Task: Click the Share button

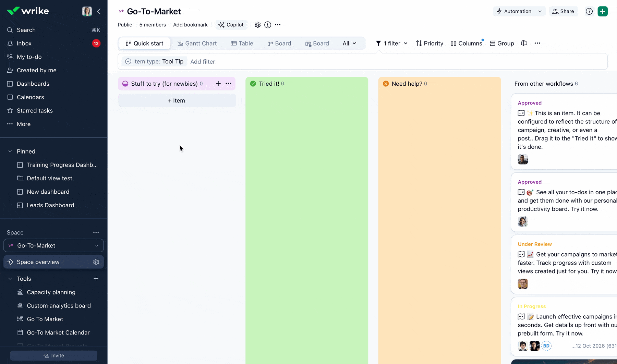Action: coord(563,11)
